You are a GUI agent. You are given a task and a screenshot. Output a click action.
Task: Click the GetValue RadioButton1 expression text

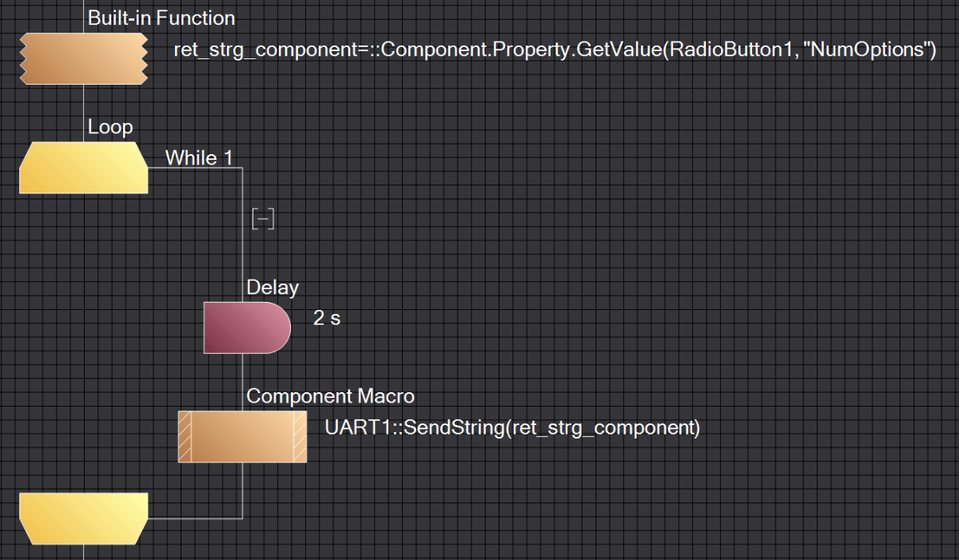coord(555,50)
